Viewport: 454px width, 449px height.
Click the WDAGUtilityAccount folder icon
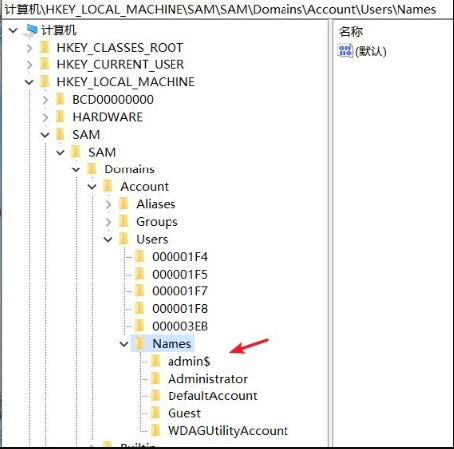click(x=156, y=430)
